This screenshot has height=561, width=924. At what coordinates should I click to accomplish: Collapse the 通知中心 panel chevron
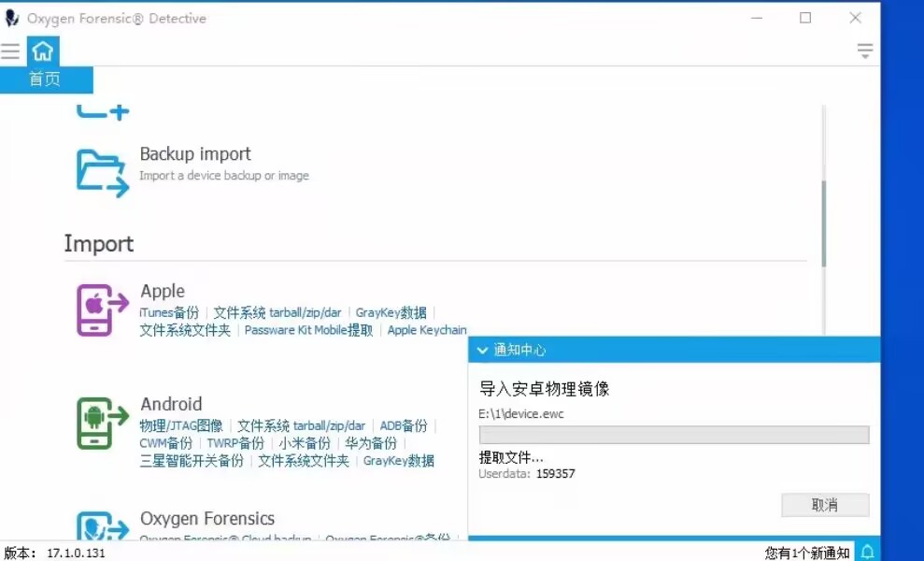click(482, 351)
